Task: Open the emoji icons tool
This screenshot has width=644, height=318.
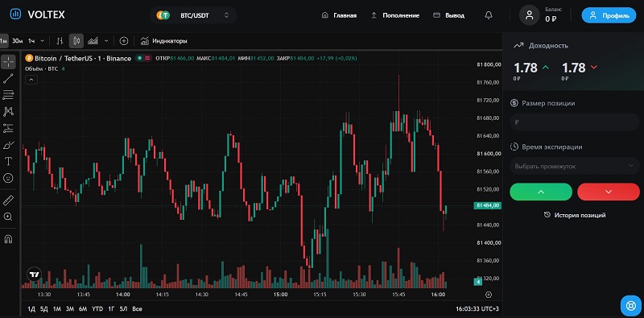Action: click(8, 178)
